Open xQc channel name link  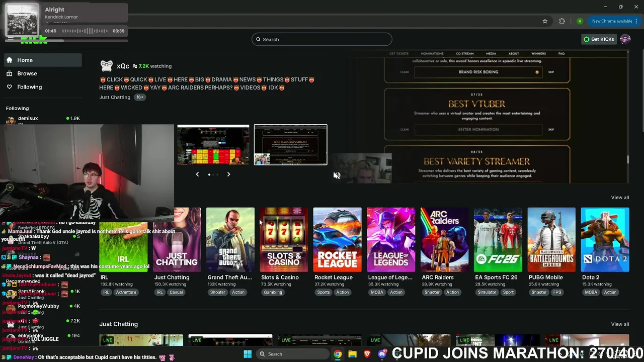pyautogui.click(x=123, y=66)
